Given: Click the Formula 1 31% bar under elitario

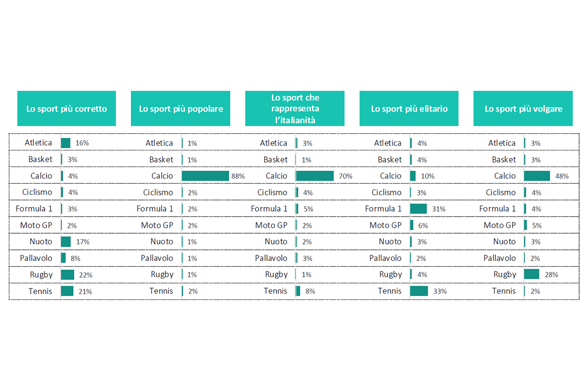Looking at the screenshot, I should click(x=418, y=209).
